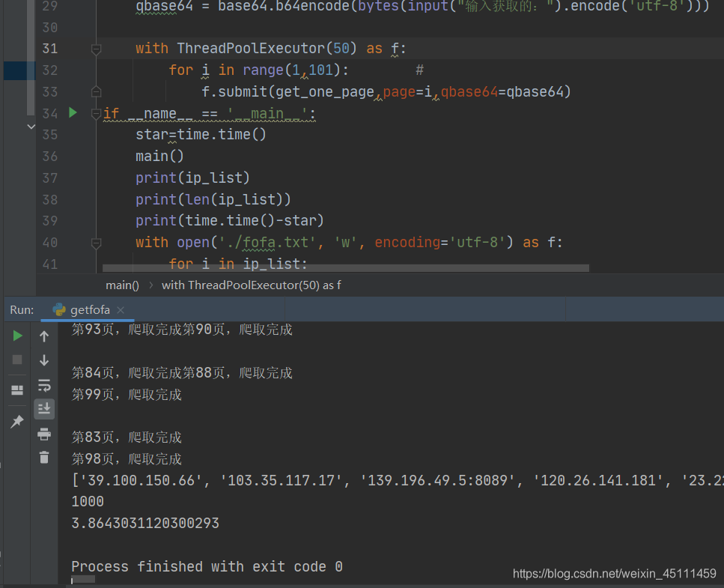Go down the stack trace
The image size is (724, 588).
44,360
